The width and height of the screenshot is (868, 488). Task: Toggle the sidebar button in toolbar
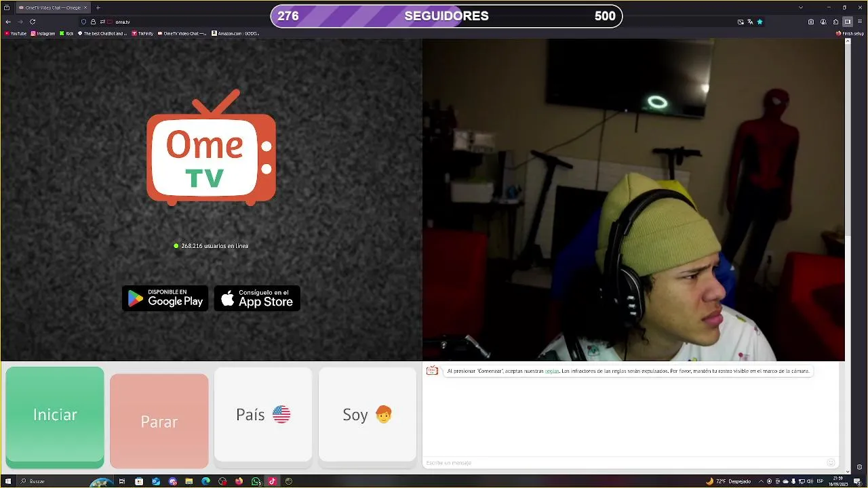848,22
